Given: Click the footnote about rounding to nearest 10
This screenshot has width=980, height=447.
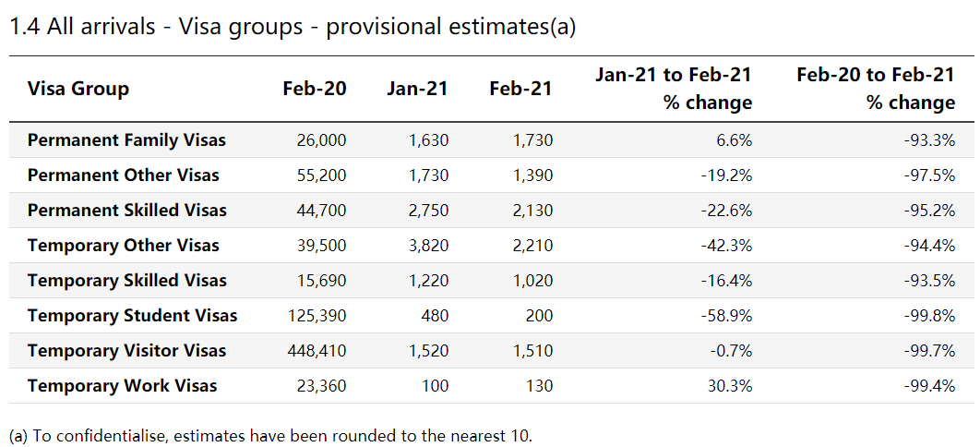Looking at the screenshot, I should [270, 435].
